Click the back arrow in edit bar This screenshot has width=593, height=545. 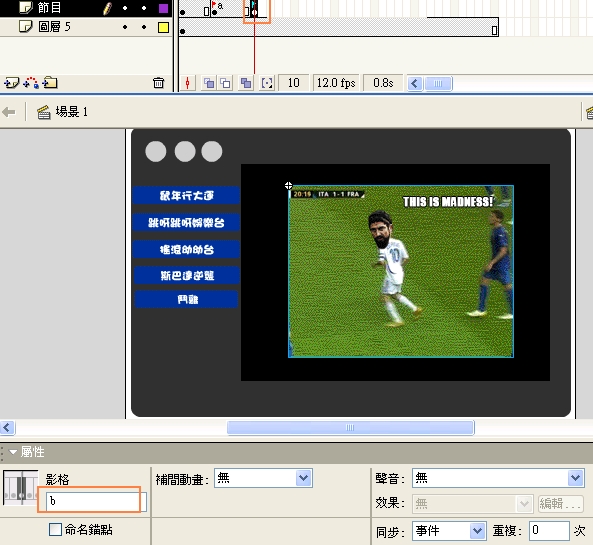tap(9, 112)
